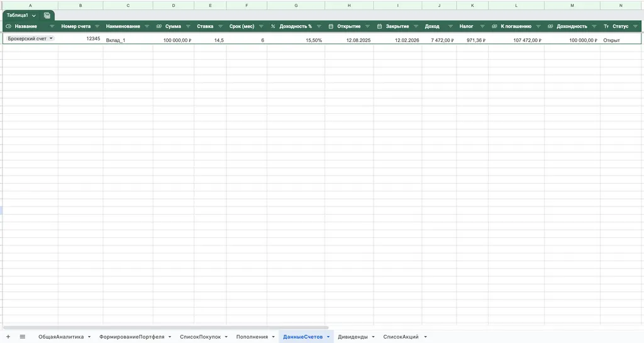Click the filter icon in Налог column
The width and height of the screenshot is (644, 343).
(x=482, y=26)
